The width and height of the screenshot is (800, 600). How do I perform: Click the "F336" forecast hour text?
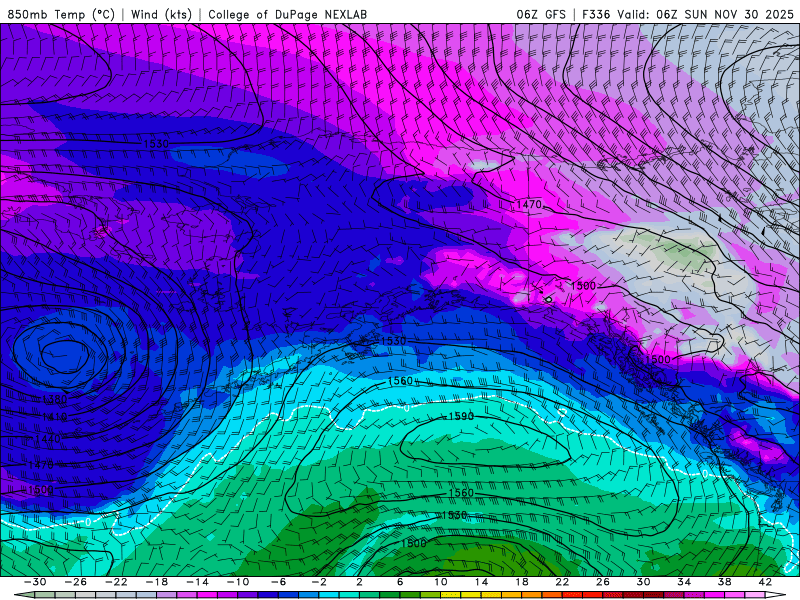(596, 14)
